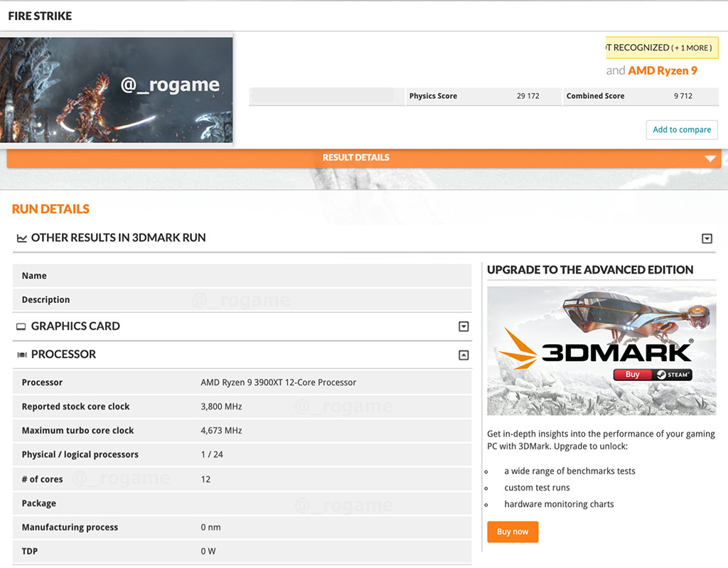Click the Processor section header
The width and height of the screenshot is (728, 568).
point(63,354)
